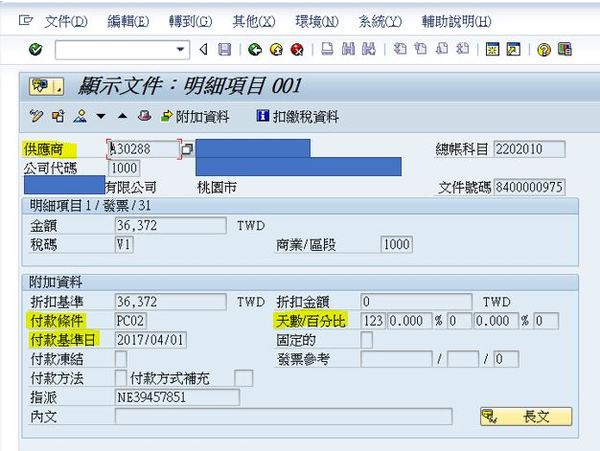Click the 供應商 field A30288
Viewport: 600px width, 451px height.
[144, 149]
